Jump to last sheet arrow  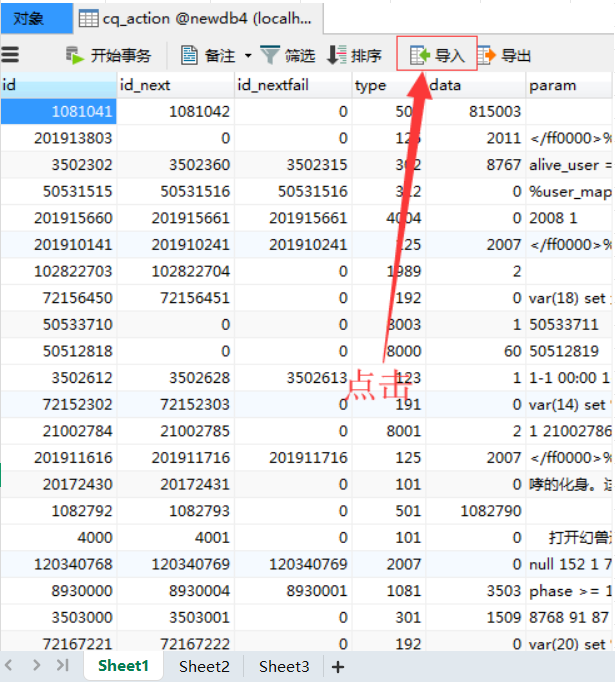point(63,665)
